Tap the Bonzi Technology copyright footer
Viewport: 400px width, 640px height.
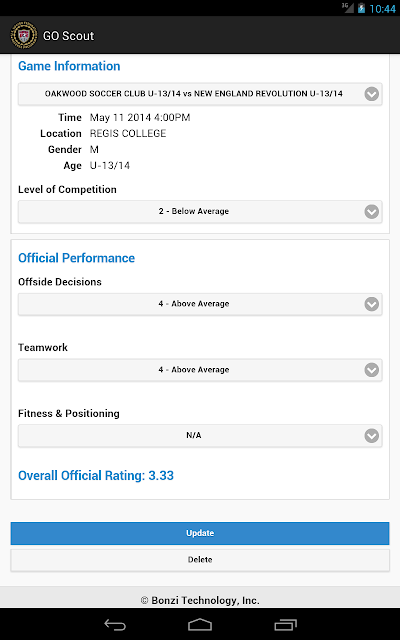200,600
